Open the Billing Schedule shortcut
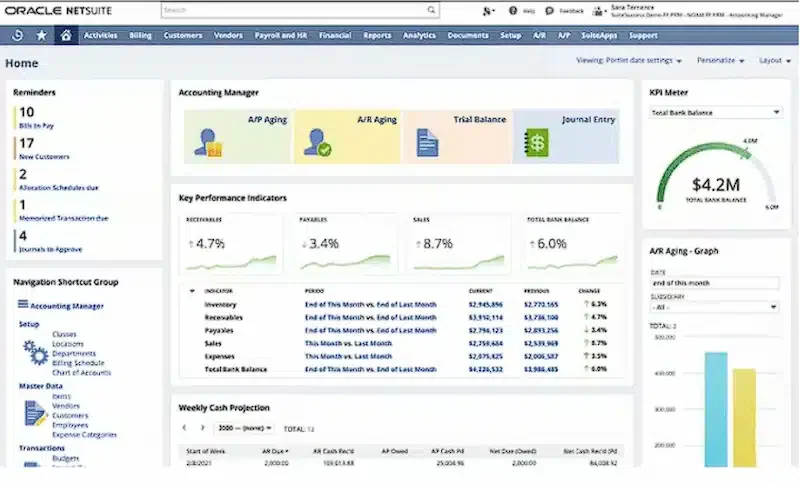 pos(78,363)
